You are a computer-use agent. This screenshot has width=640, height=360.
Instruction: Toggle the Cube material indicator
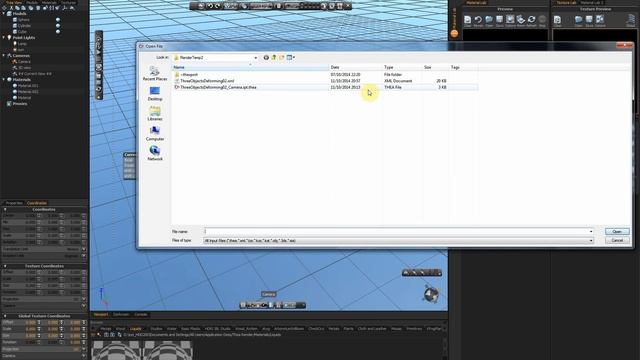click(58, 31)
